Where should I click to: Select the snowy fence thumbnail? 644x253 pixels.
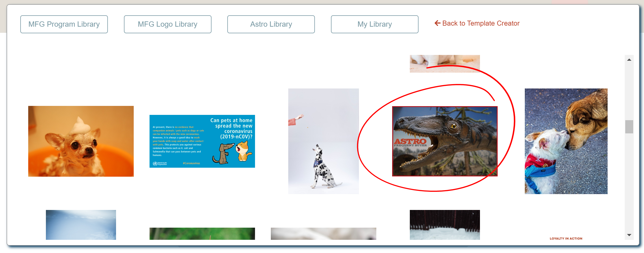coord(445,225)
